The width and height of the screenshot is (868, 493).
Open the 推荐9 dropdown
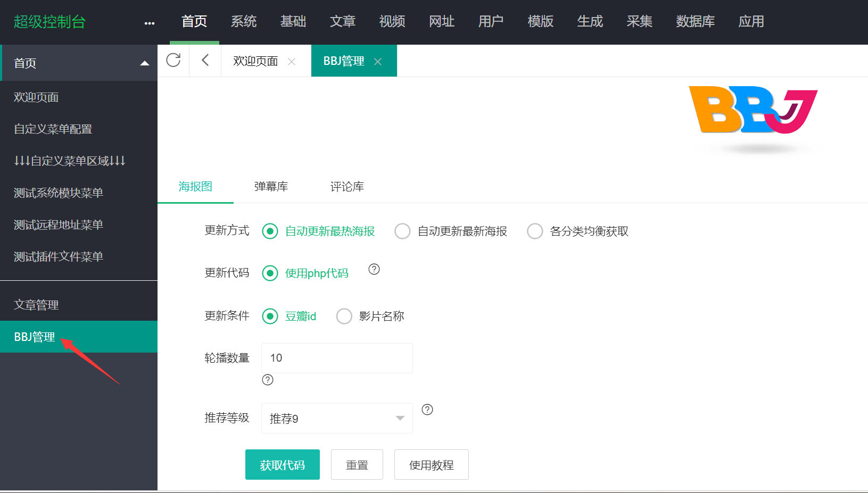point(337,418)
